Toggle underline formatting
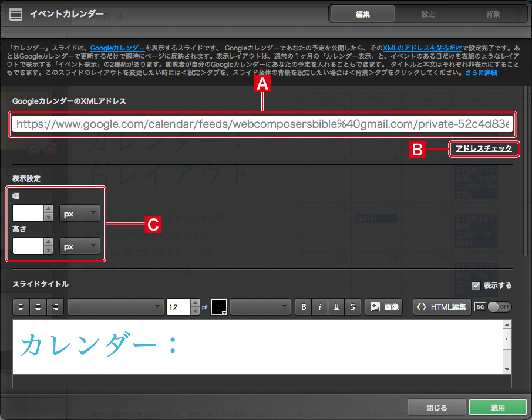The image size is (532, 420). coord(336,307)
